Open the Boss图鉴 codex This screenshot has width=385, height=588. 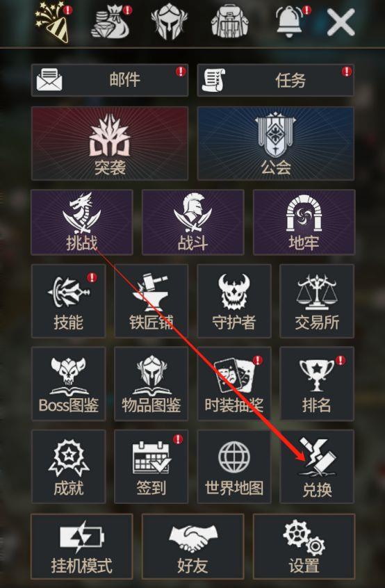coord(69,384)
